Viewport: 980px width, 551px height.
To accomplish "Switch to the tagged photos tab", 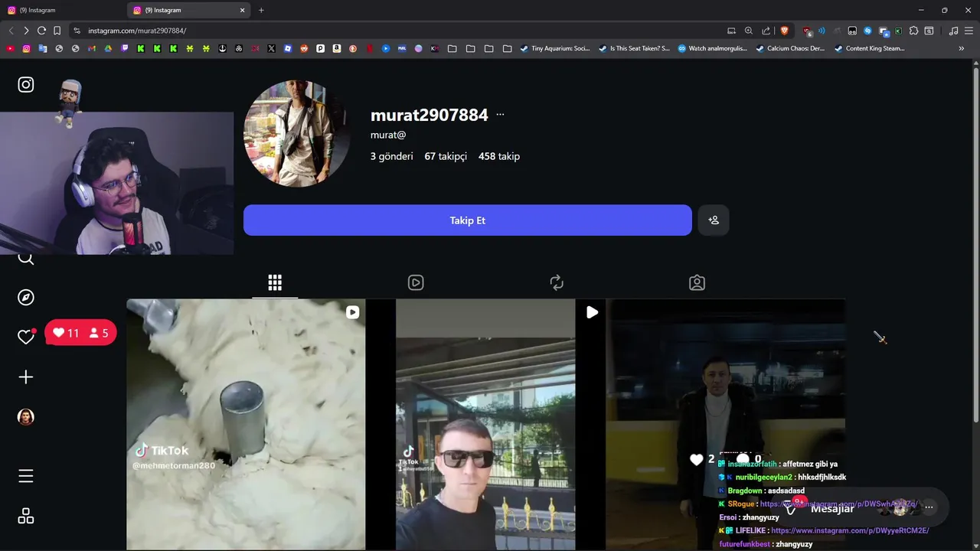I will coord(697,282).
